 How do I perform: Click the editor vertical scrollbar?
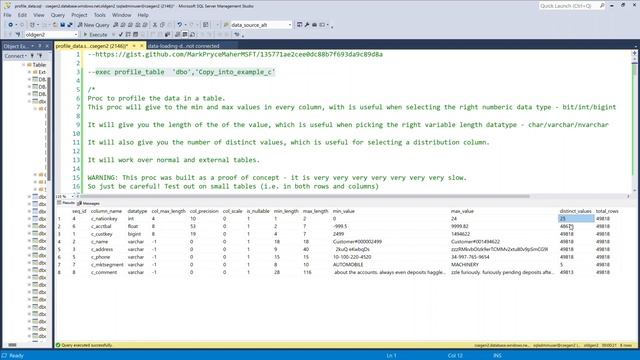click(634, 120)
